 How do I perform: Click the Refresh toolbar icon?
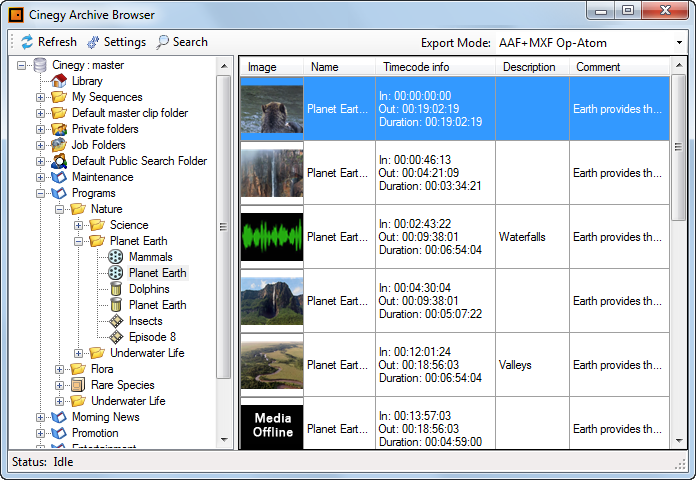click(x=27, y=42)
